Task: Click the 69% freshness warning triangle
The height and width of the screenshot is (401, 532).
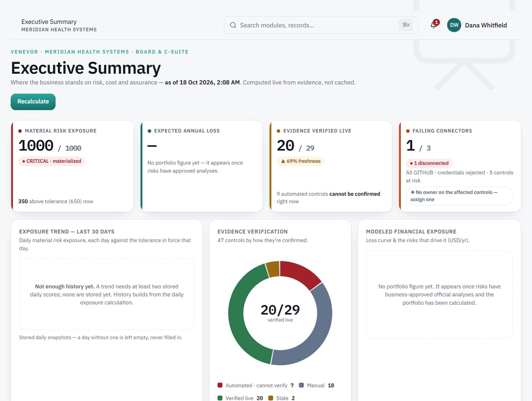Action: coord(283,161)
